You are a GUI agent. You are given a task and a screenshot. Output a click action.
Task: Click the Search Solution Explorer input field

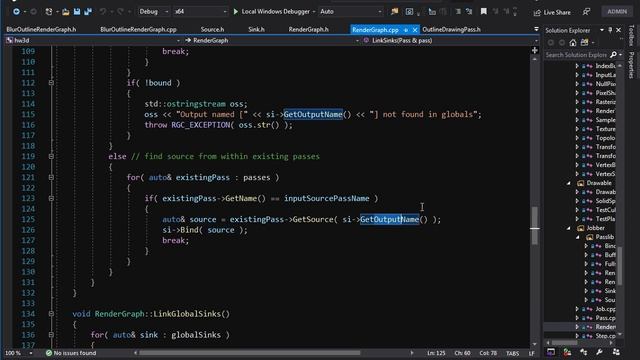pyautogui.click(x=576, y=55)
